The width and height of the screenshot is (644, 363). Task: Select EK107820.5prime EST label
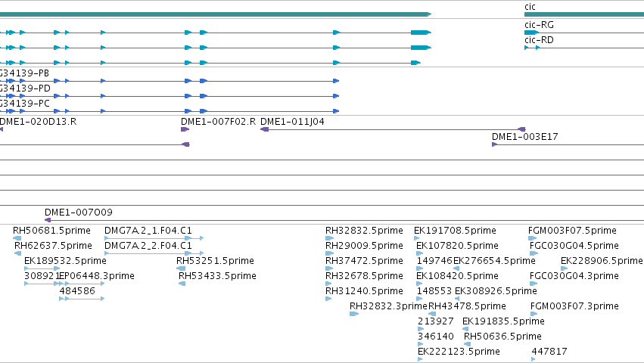[457, 246]
